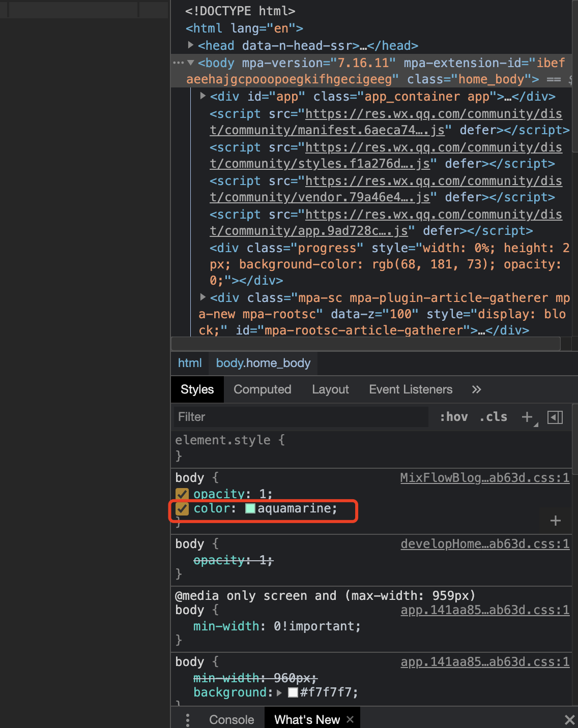This screenshot has height=728, width=578.
Task: Select html in the breadcrumb
Action: pos(190,363)
